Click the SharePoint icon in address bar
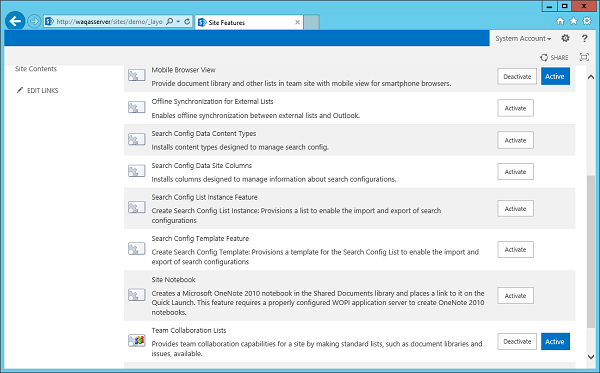600x373 pixels. pos(49,21)
